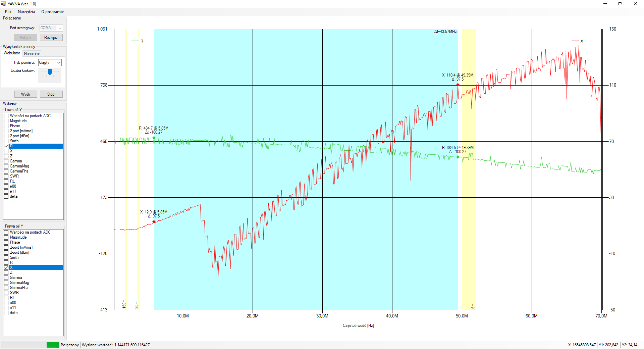Enable SWR checkbox in Lewa oś Y list

click(x=6, y=176)
